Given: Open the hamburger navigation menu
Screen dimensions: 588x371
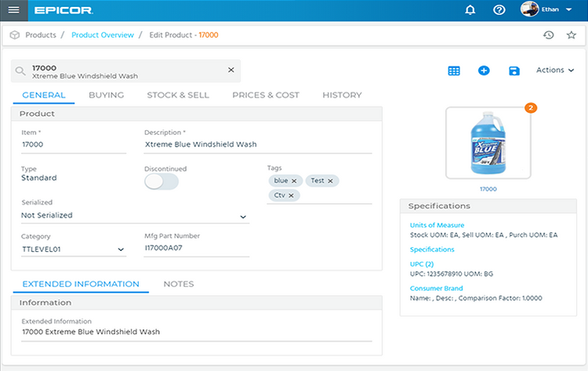Looking at the screenshot, I should click(x=14, y=10).
